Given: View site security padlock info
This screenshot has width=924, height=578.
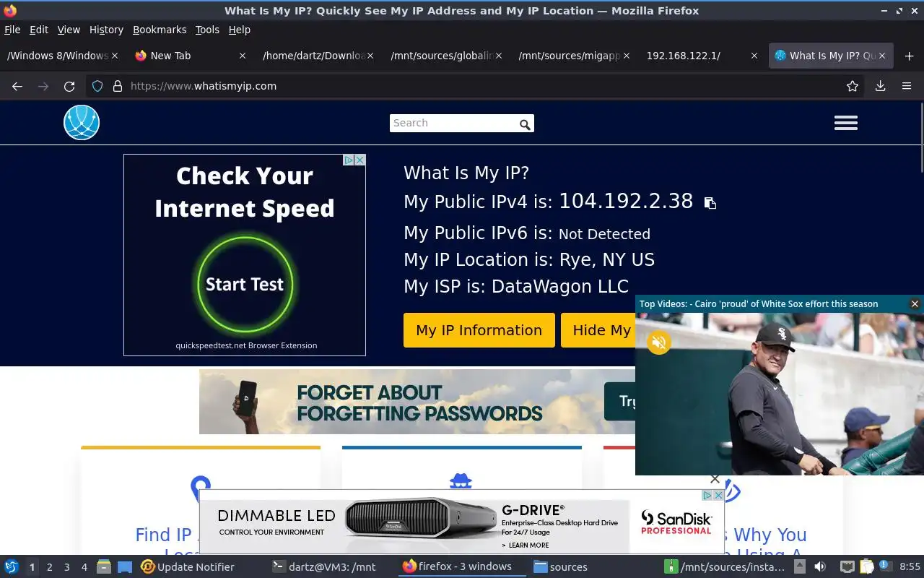Looking at the screenshot, I should point(117,86).
